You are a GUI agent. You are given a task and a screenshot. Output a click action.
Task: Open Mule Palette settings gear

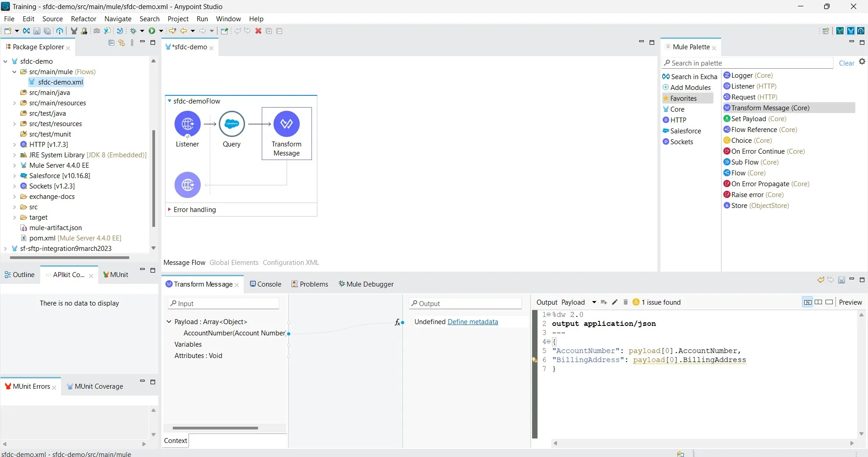coord(862,62)
